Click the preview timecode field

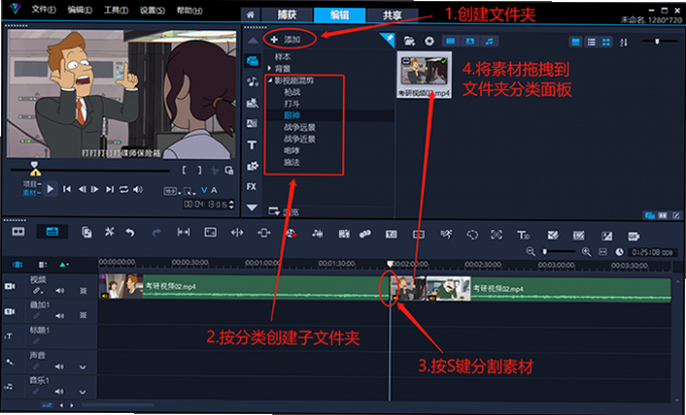206,204
